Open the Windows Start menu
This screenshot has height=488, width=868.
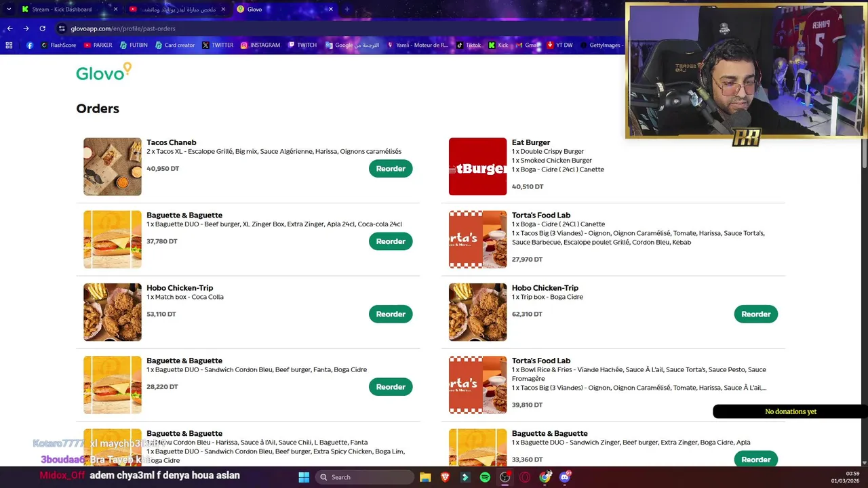(304, 477)
